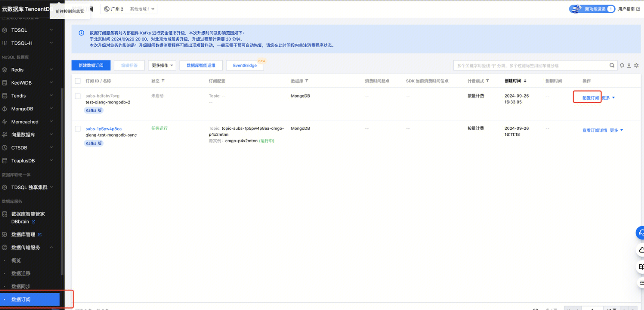Check the subs-bdfobv7ovg row checkbox
644x310 pixels.
78,96
